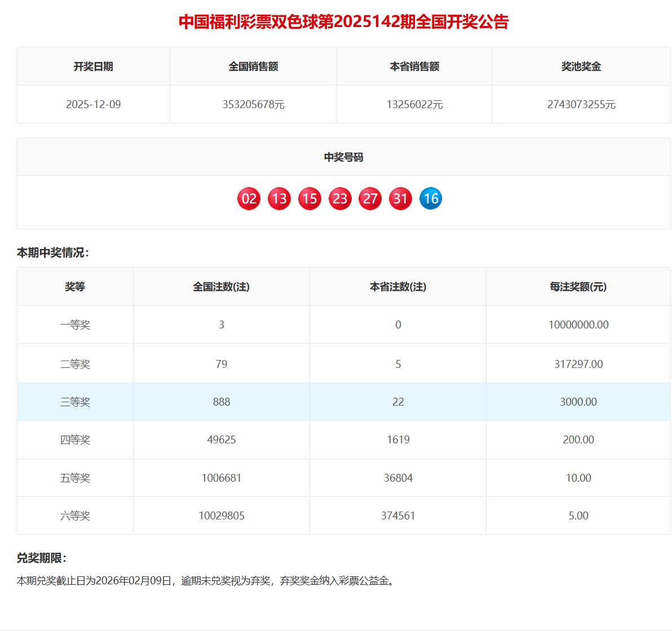Click provincial sales value 13256022元
Viewport: 672px width, 631px height.
[414, 105]
